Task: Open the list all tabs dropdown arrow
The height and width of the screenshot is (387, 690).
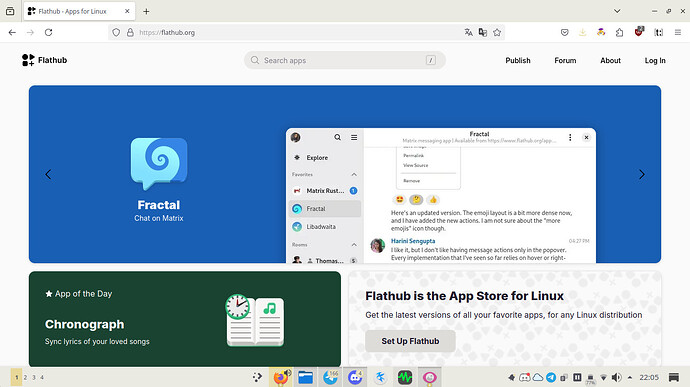Action: click(617, 11)
